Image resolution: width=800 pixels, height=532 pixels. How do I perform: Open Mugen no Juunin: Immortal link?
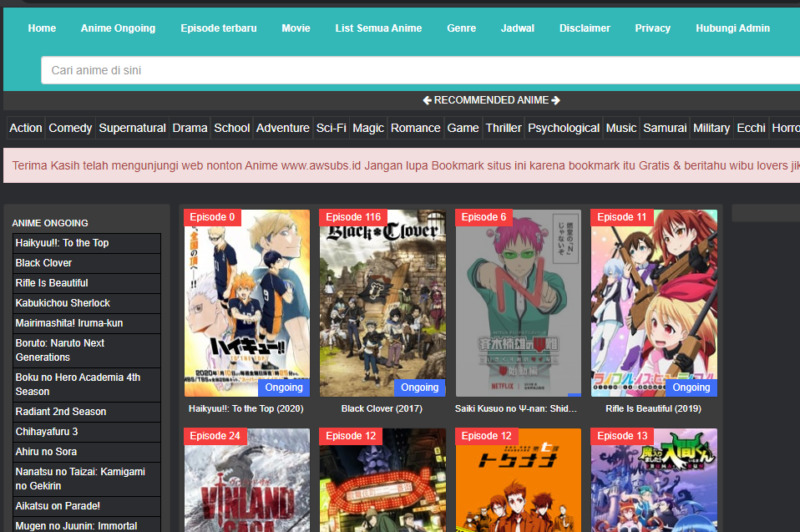[86, 525]
